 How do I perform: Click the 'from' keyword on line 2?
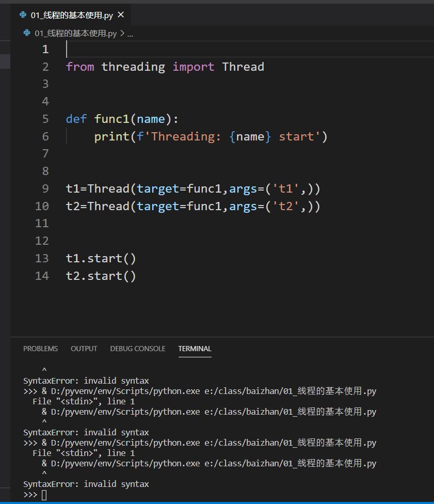click(80, 67)
